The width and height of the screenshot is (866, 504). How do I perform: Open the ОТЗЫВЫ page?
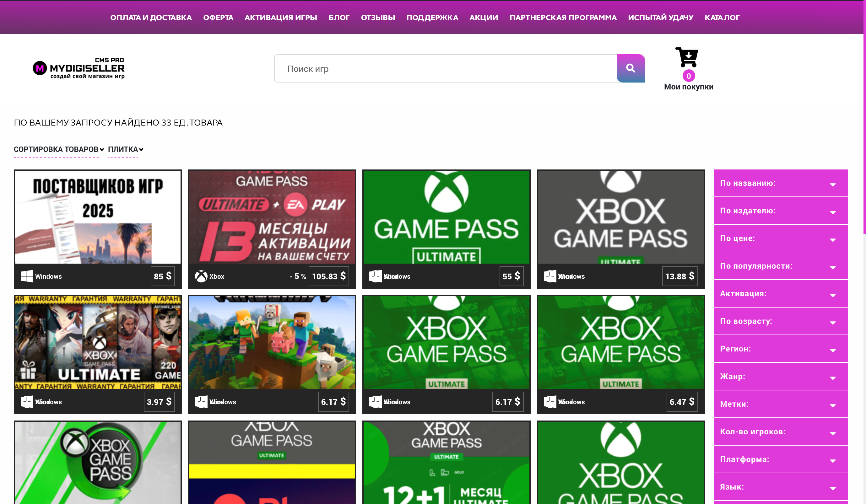(378, 18)
